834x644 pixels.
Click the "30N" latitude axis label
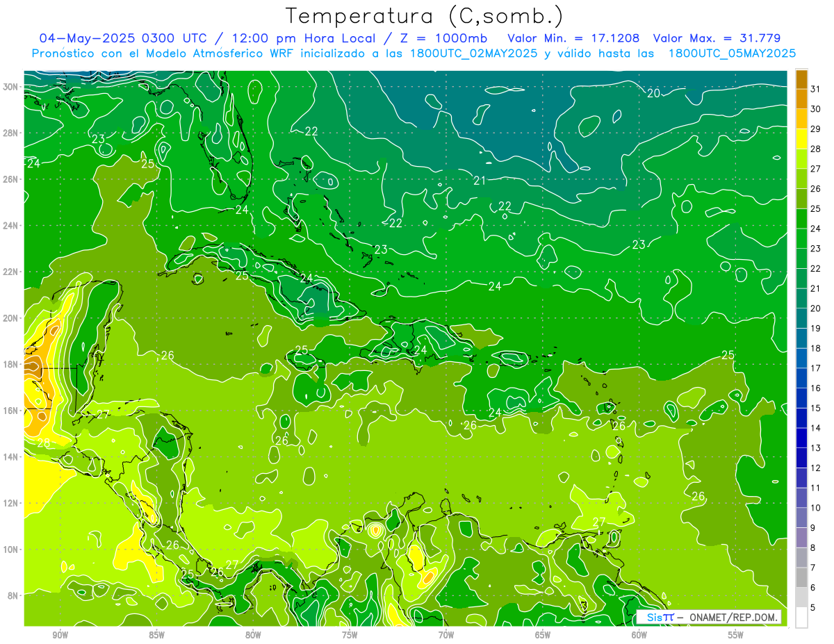click(x=10, y=87)
